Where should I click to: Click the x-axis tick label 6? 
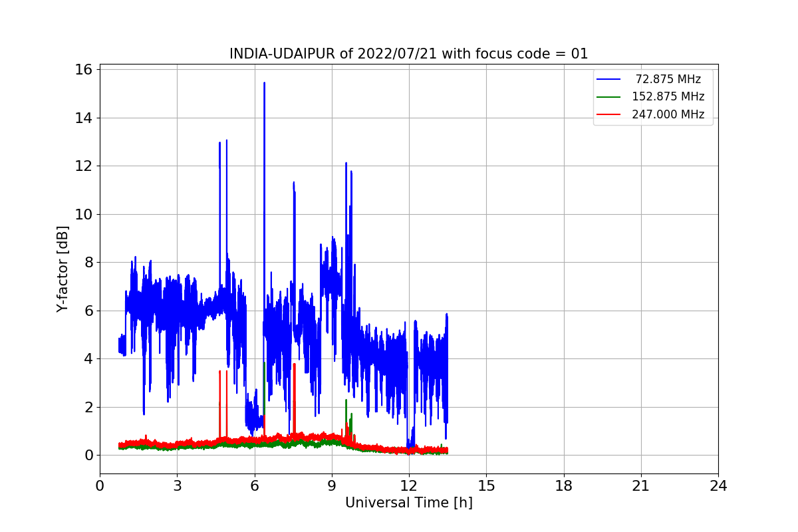(254, 486)
